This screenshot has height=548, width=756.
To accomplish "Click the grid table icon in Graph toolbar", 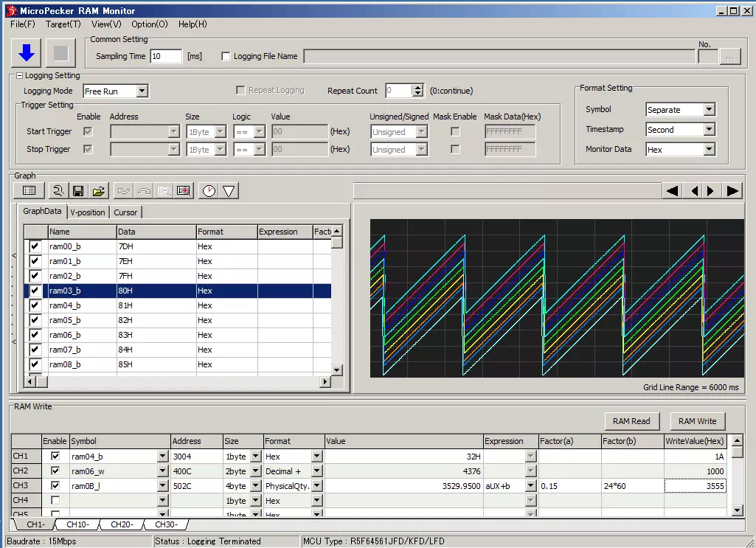I will tap(29, 191).
